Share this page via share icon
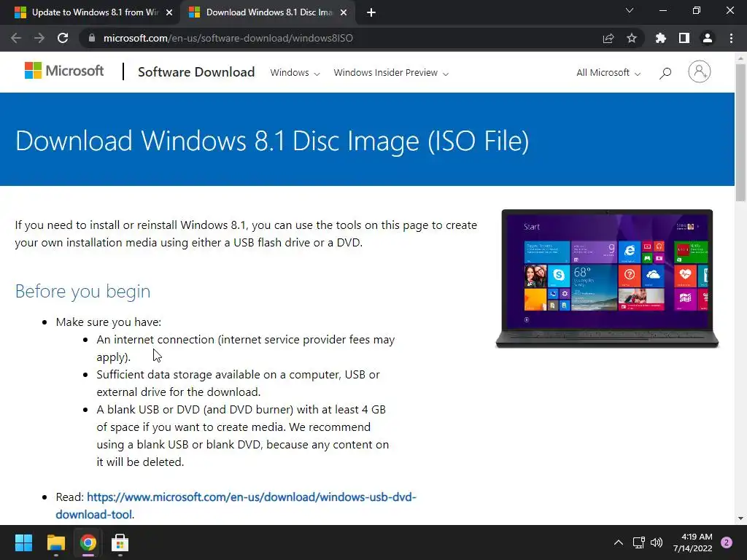Viewport: 747px width, 560px height. pos(608,38)
